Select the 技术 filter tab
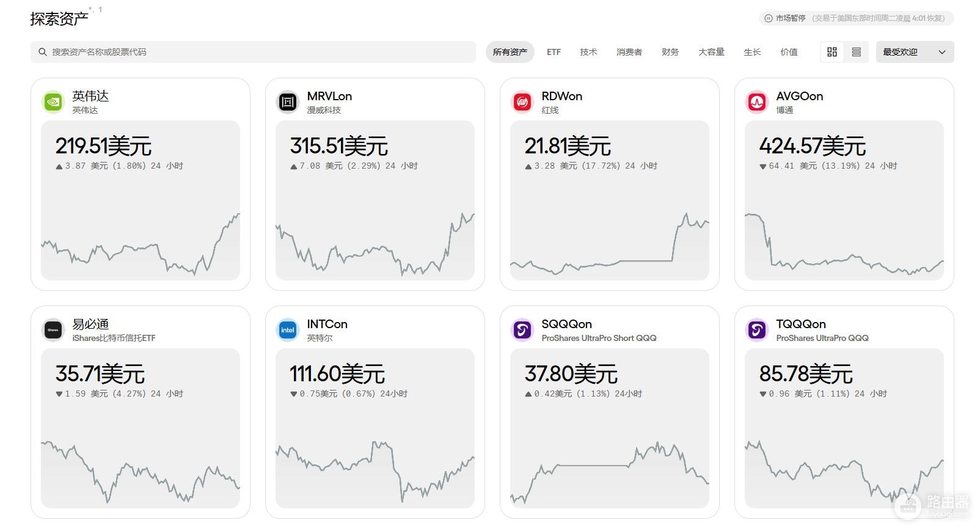The image size is (980, 531). point(588,52)
